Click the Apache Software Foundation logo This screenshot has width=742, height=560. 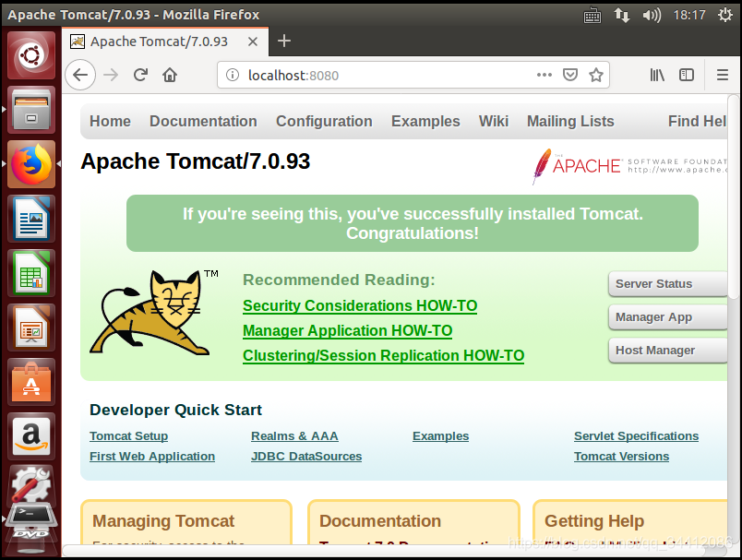pos(628,165)
